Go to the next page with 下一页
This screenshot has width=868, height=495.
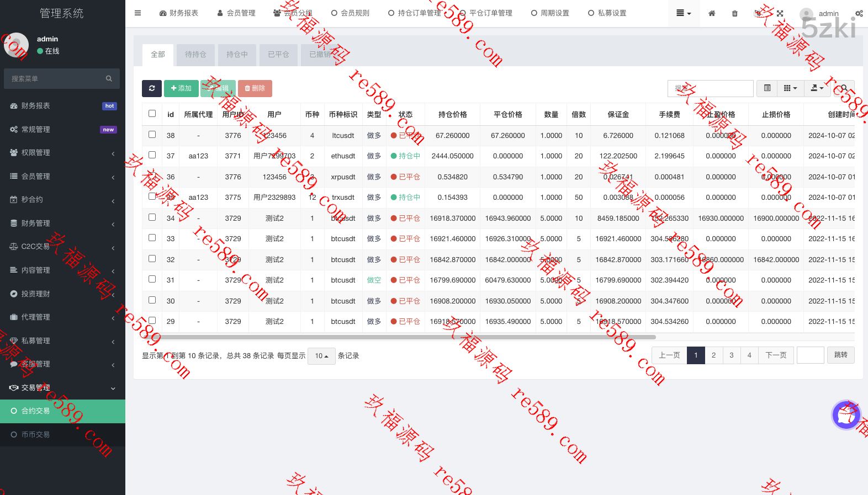776,355
